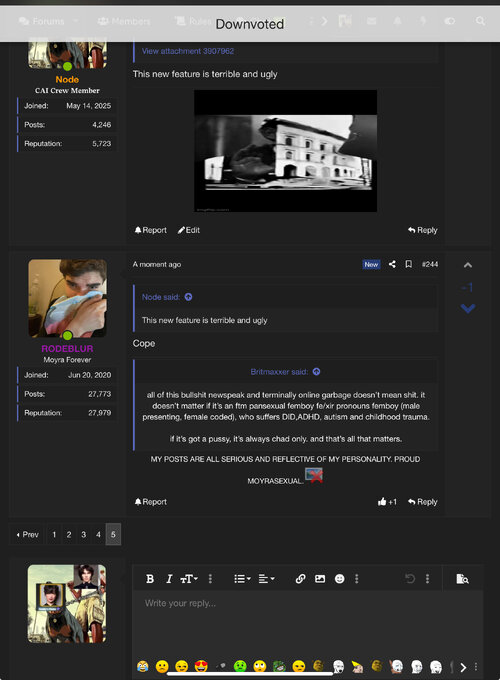
Task: Select the green nauseated emoji
Action: (x=240, y=666)
